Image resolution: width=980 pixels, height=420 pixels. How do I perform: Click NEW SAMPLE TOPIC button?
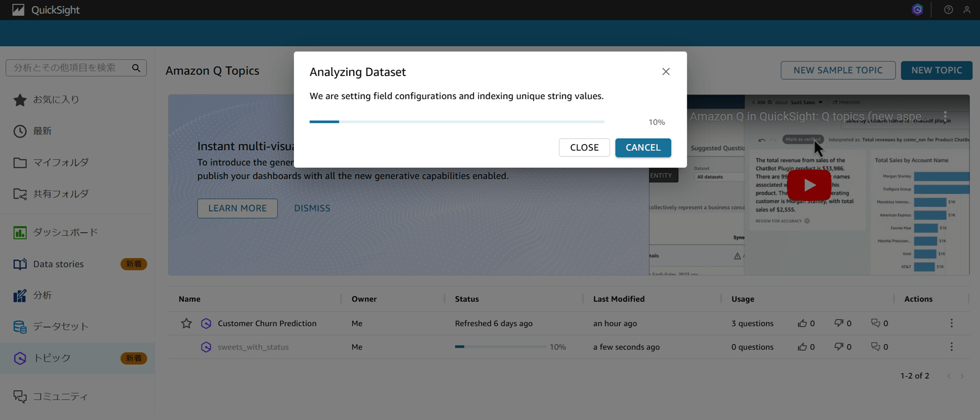click(x=838, y=70)
